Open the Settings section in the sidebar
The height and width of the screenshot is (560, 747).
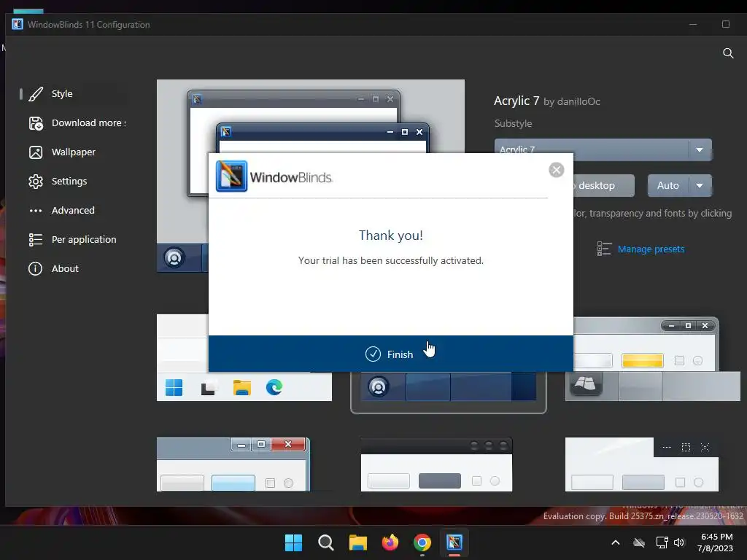point(74,181)
